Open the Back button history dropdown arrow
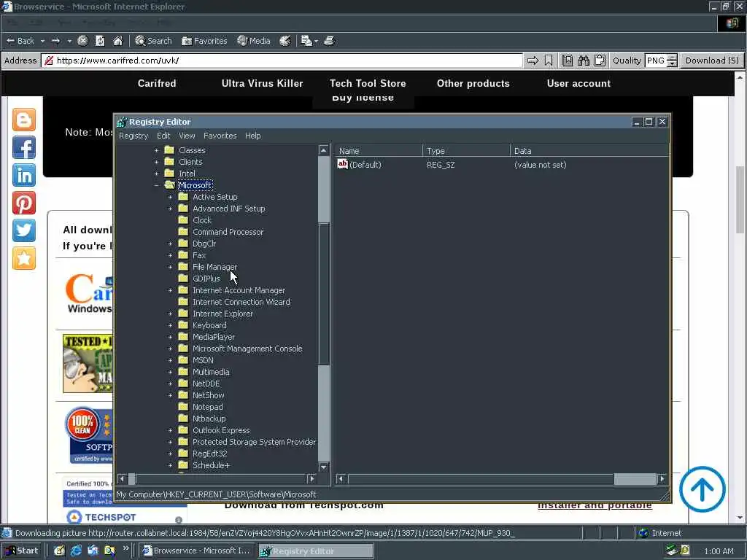 tap(42, 41)
